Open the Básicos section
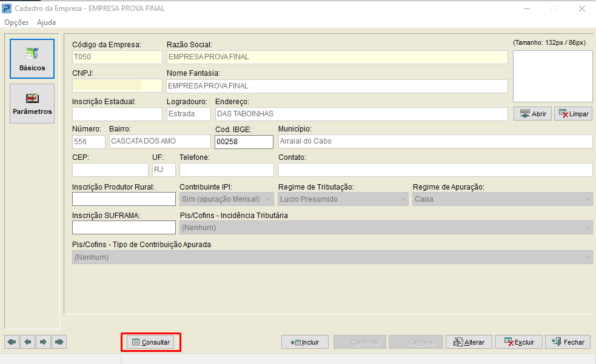The width and height of the screenshot is (596, 364). (x=32, y=59)
